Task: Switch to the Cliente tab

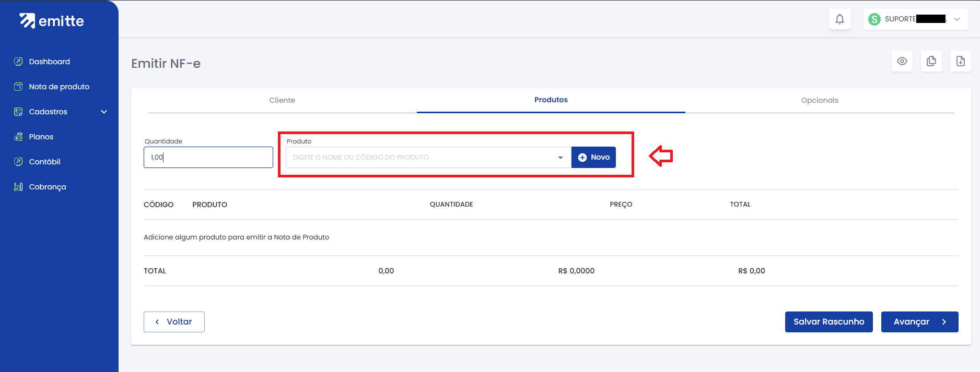Action: click(x=282, y=100)
